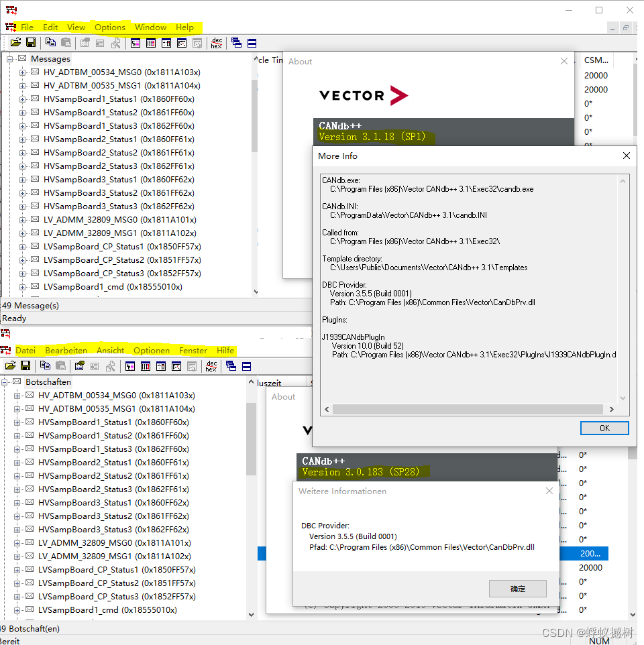Open columns list view icon in German toolbar
This screenshot has height=645, width=644.
pyautogui.click(x=146, y=366)
